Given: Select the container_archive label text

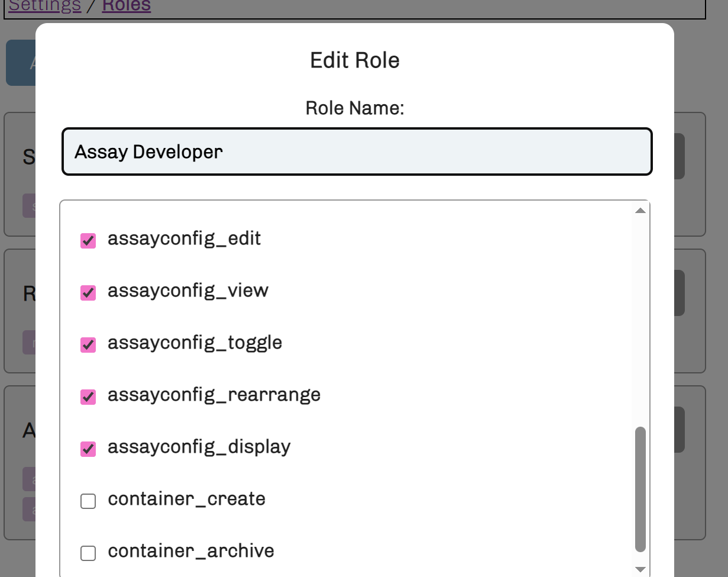Looking at the screenshot, I should [x=190, y=552].
